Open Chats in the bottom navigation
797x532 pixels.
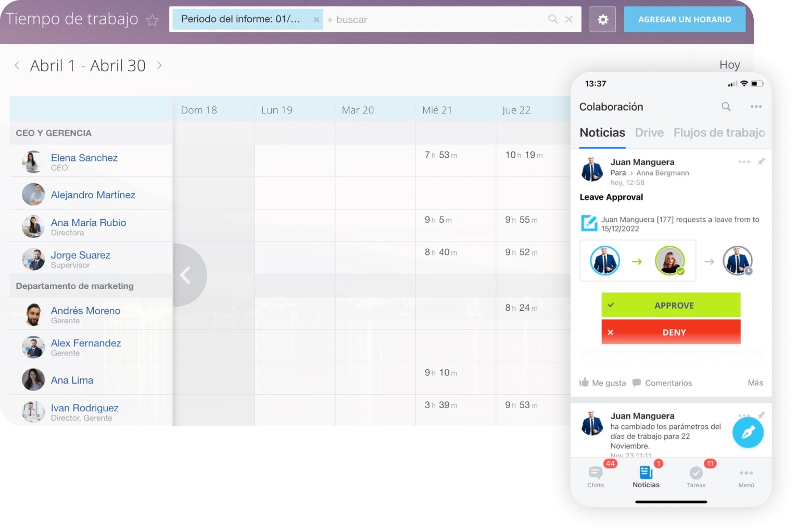click(x=596, y=476)
